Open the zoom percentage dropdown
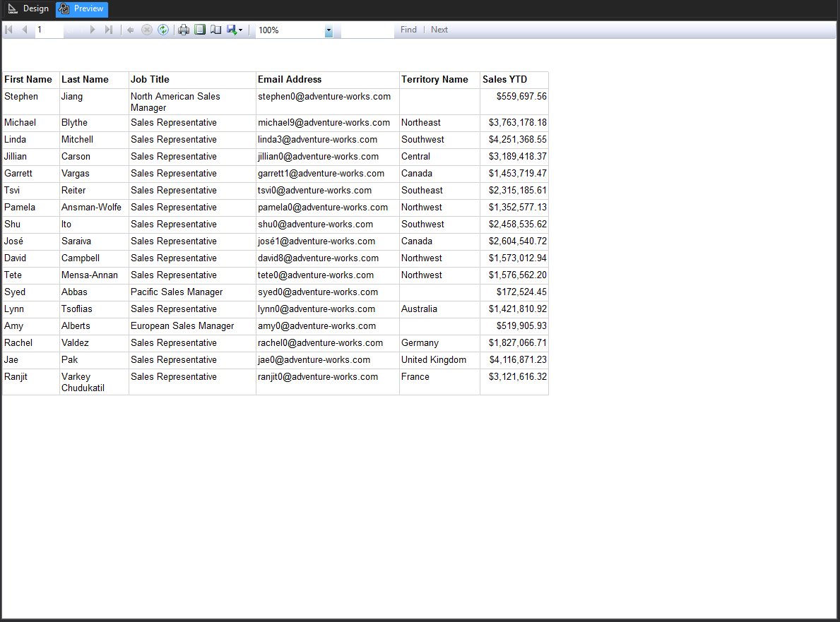Screen dimensions: 840x622 pyautogui.click(x=328, y=31)
